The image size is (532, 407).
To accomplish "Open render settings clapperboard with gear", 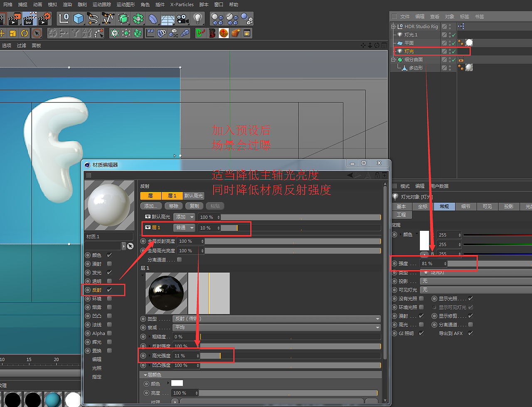I will [44, 19].
